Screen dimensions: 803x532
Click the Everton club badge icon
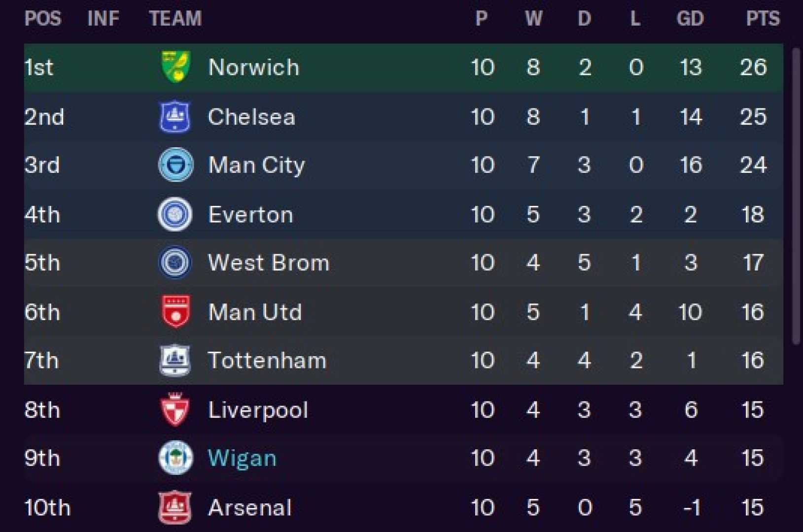point(175,214)
